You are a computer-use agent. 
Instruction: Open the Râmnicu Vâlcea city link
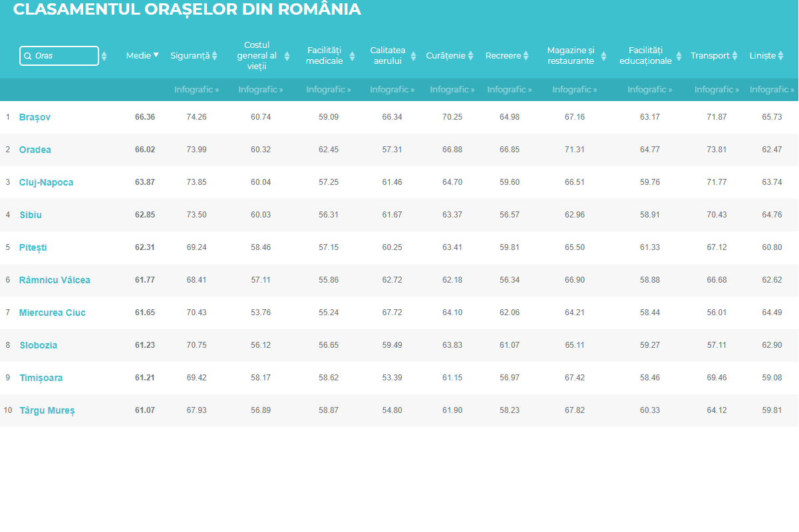coord(55,280)
